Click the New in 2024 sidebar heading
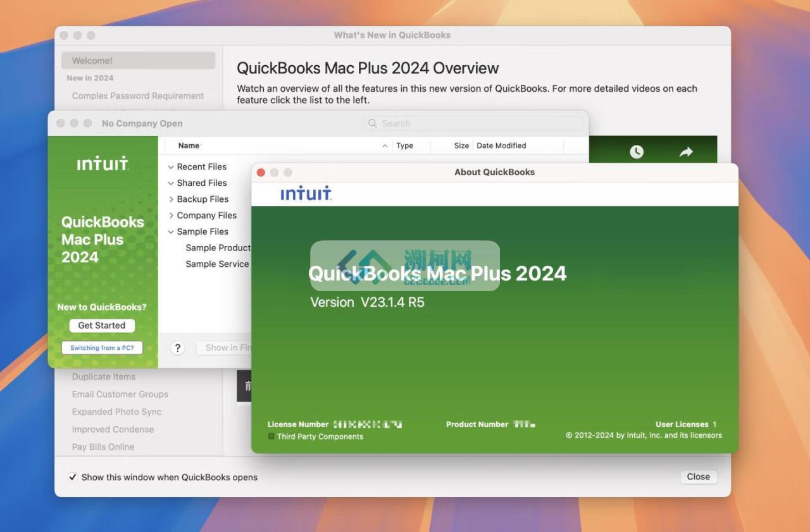Image resolution: width=810 pixels, height=532 pixels. 90,78
